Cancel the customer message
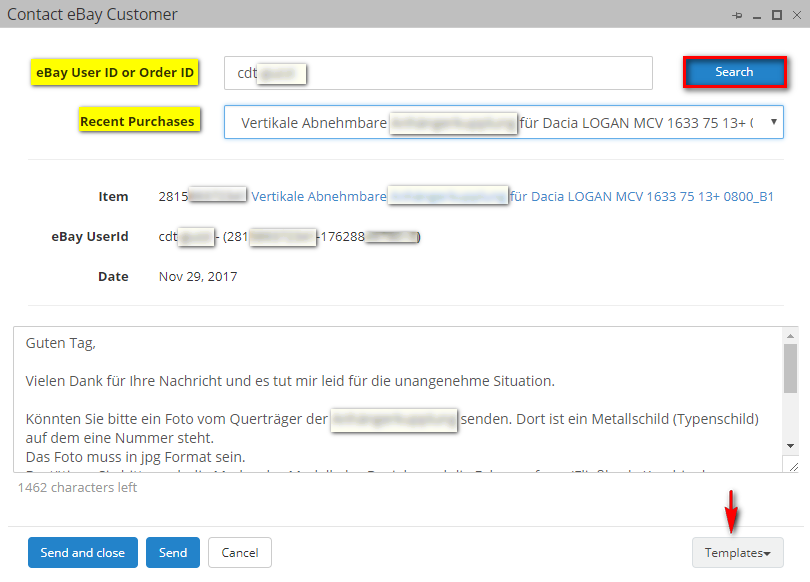Screen dimensions: 810x582 [240, 553]
